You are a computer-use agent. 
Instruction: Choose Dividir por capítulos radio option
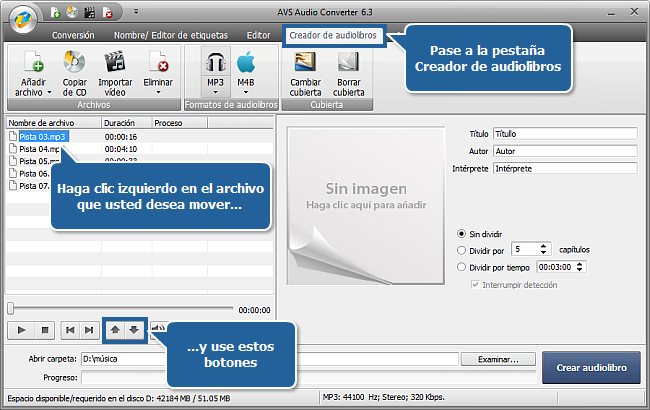tap(461, 249)
